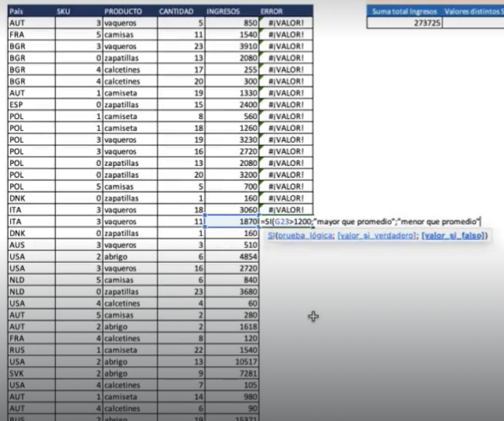
Task: Click the SI function name link in the tooltip
Action: 271,236
